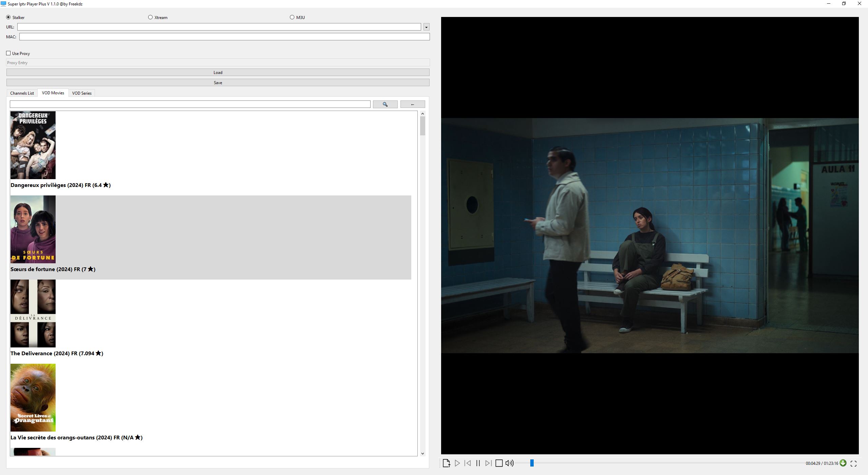Skip to previous track in player
The image size is (868, 475).
[468, 463]
